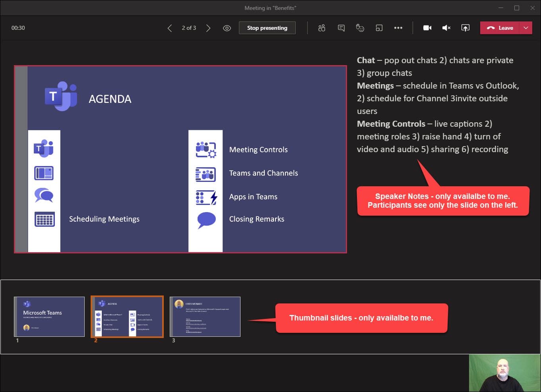The image size is (541, 392).
Task: Toggle the private viewing eye icon
Action: (x=227, y=28)
